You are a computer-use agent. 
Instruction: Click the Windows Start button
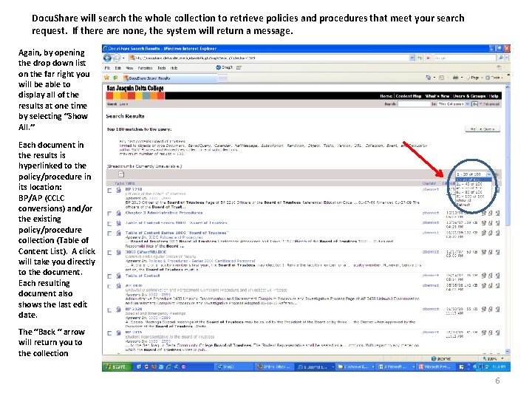click(x=116, y=366)
